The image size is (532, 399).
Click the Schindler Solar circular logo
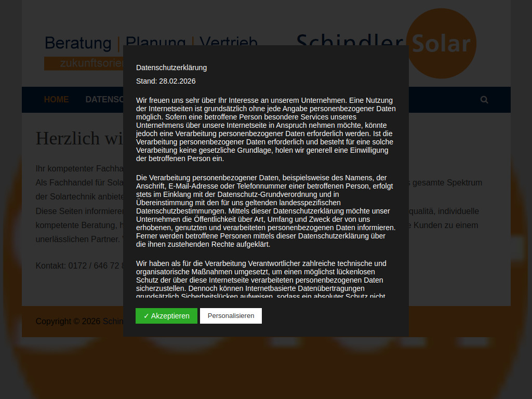(442, 44)
